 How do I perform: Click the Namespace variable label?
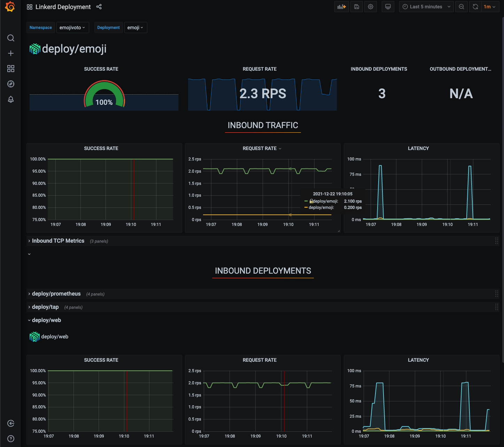pyautogui.click(x=41, y=28)
